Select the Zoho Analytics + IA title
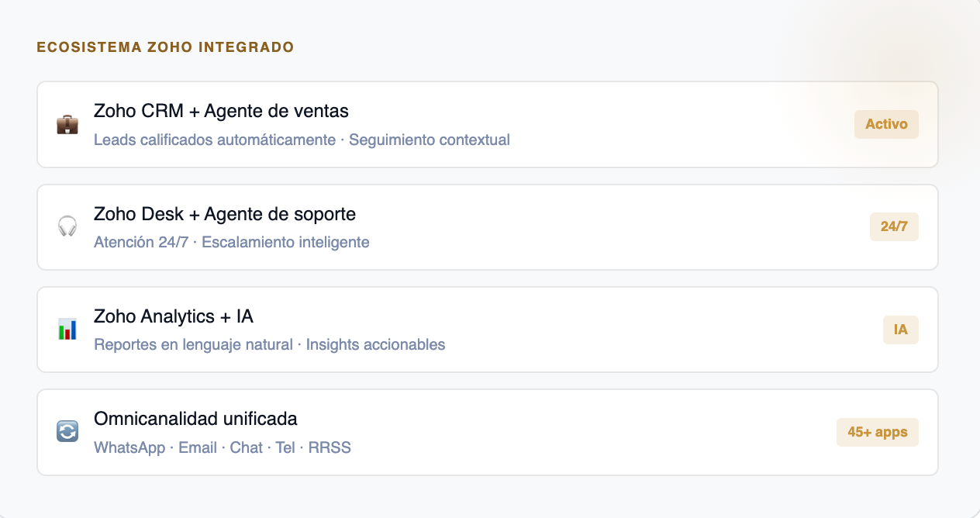 pyautogui.click(x=174, y=316)
